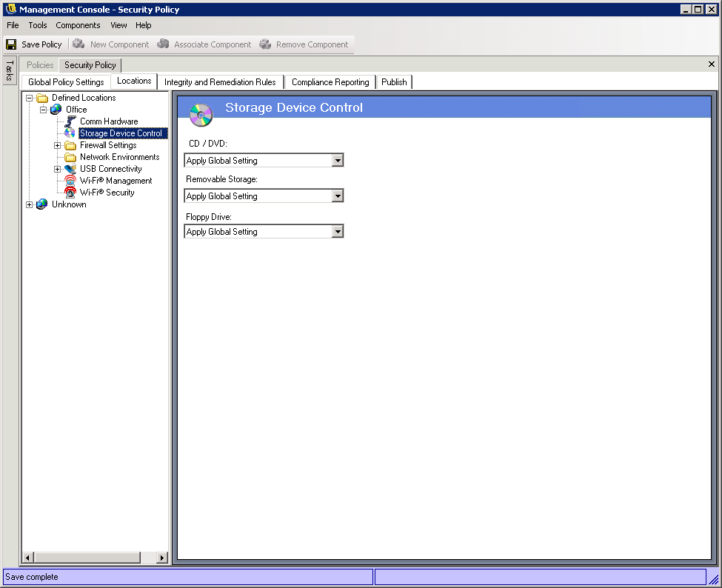This screenshot has width=722, height=588.
Task: Click the Associate Component button label
Action: tap(213, 44)
